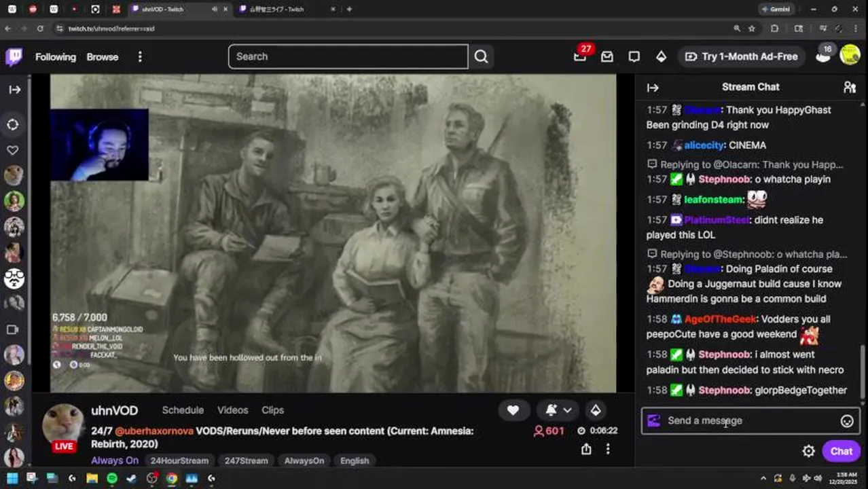The image size is (868, 489).
Task: Focus the Twitch Search field
Action: click(348, 56)
